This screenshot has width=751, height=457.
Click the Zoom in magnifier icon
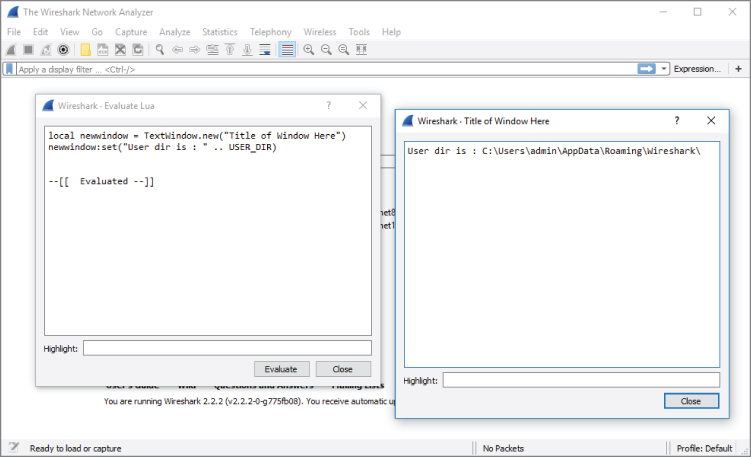tap(309, 49)
